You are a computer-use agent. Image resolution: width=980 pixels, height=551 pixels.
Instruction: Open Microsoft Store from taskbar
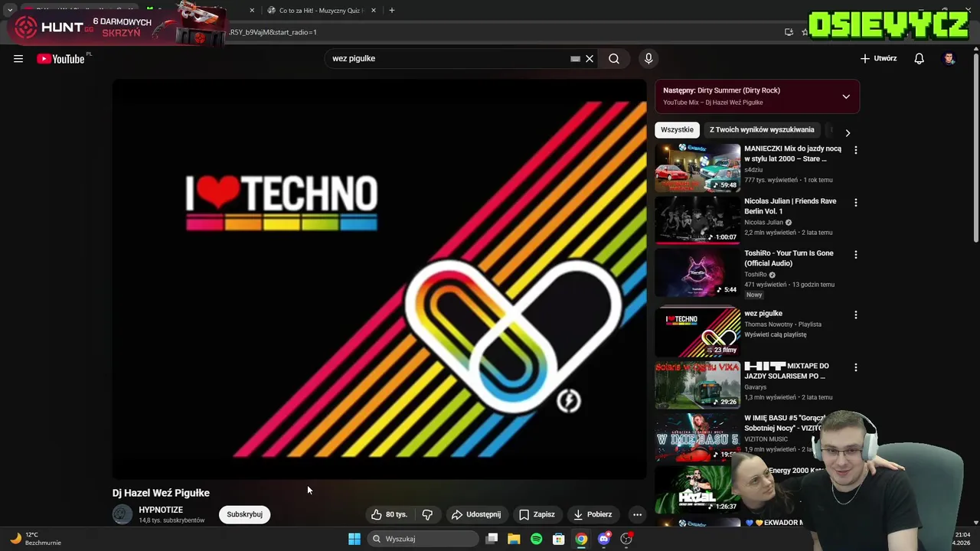559,539
